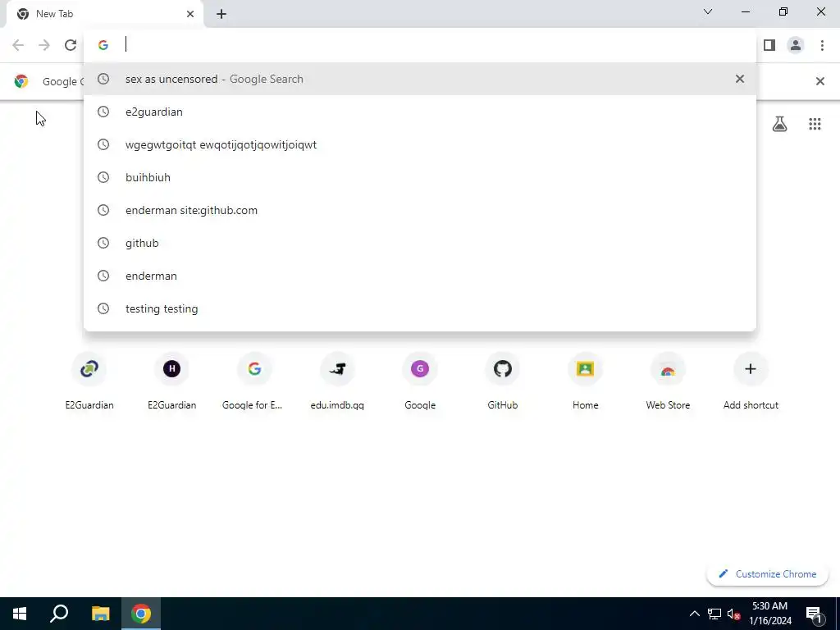Open the Google for E... shortcut

(x=254, y=381)
